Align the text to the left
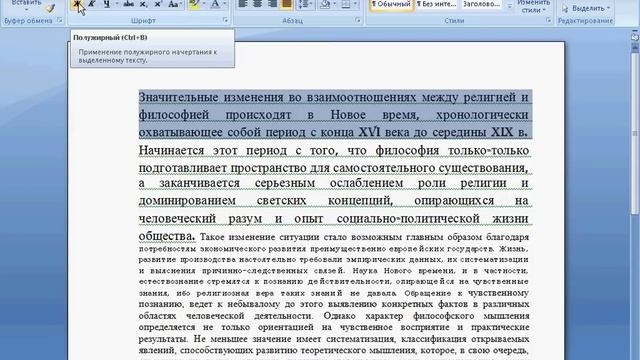Viewport: 640px width, 360px height. coord(243,4)
